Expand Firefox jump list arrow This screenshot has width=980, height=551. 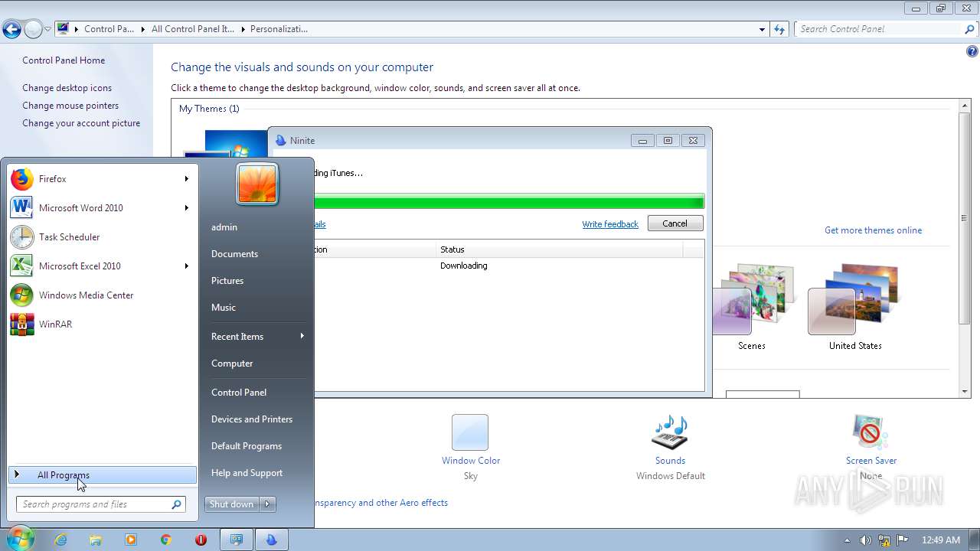186,179
